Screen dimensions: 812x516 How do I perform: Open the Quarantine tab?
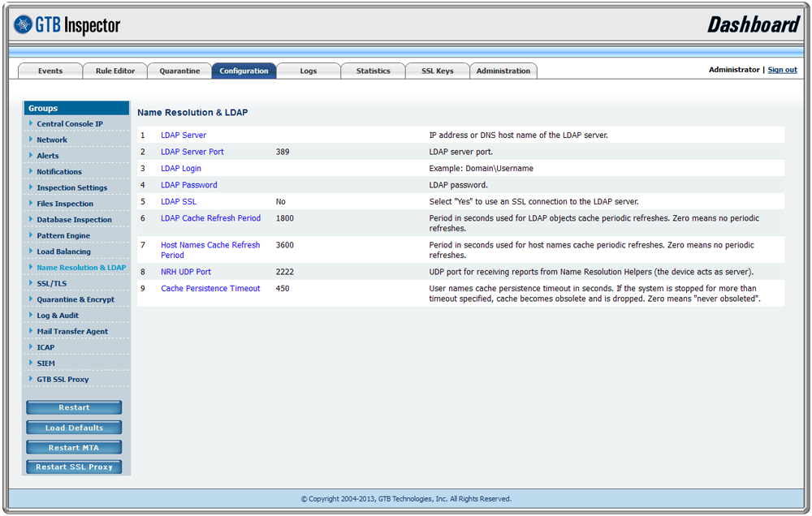[x=179, y=71]
